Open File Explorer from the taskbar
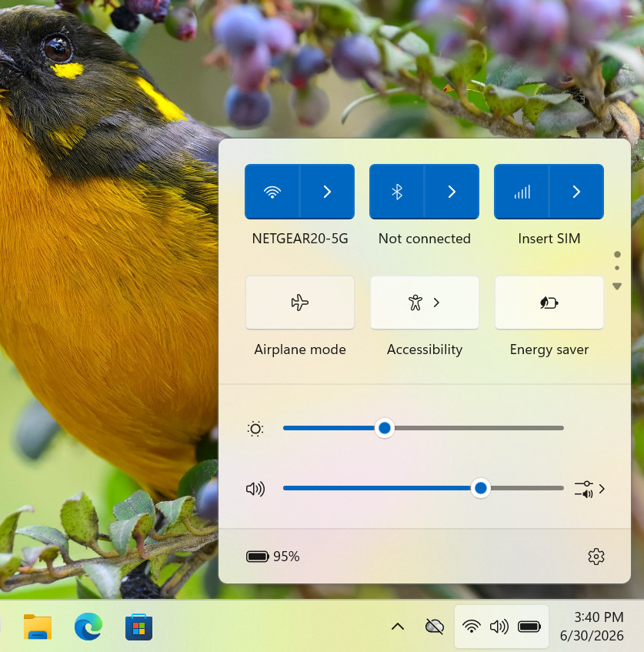644x652 pixels. tap(38, 627)
